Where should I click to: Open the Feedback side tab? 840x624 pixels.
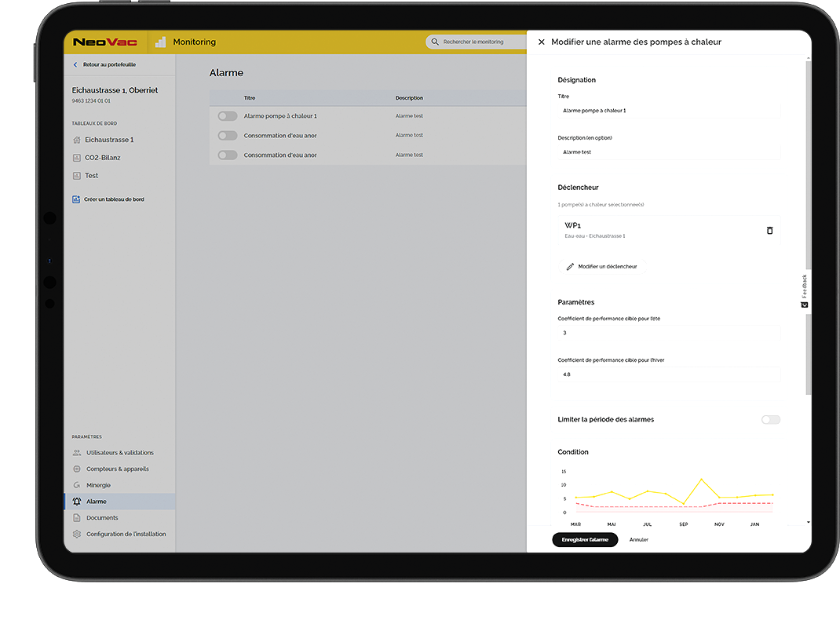(x=804, y=290)
